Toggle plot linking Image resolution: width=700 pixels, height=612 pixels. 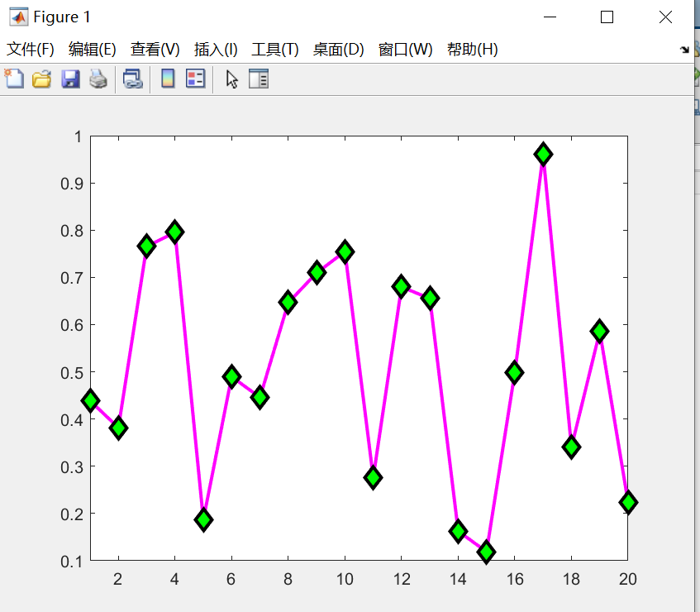click(131, 79)
